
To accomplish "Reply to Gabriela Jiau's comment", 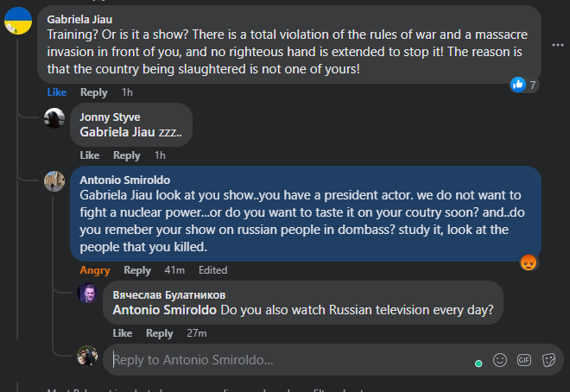I will coord(94,92).
